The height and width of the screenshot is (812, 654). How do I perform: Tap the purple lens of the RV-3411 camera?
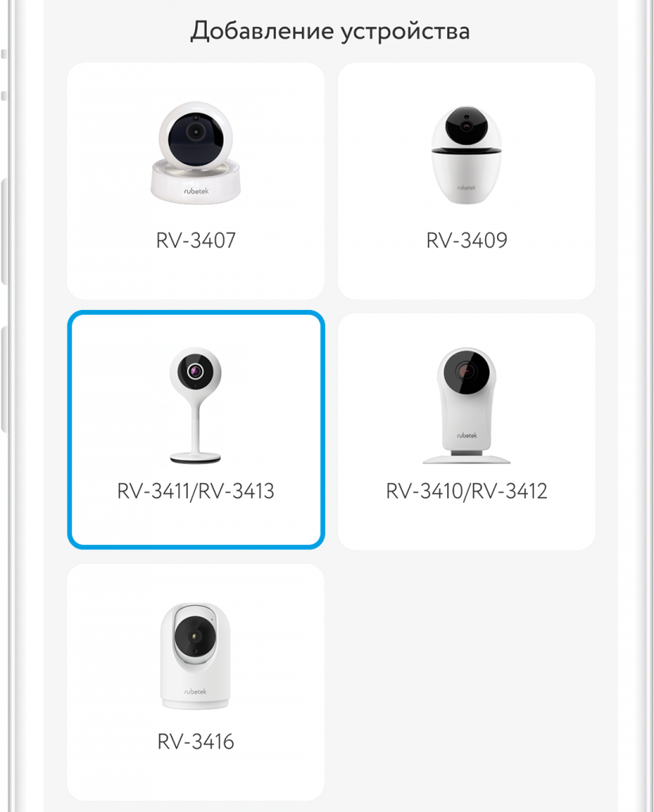point(195,371)
